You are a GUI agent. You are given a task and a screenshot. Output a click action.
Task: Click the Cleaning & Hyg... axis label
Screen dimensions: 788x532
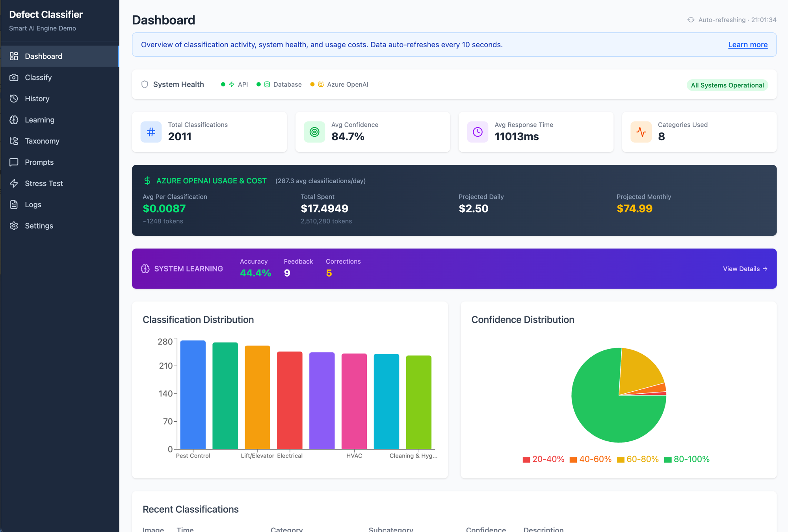(x=413, y=456)
